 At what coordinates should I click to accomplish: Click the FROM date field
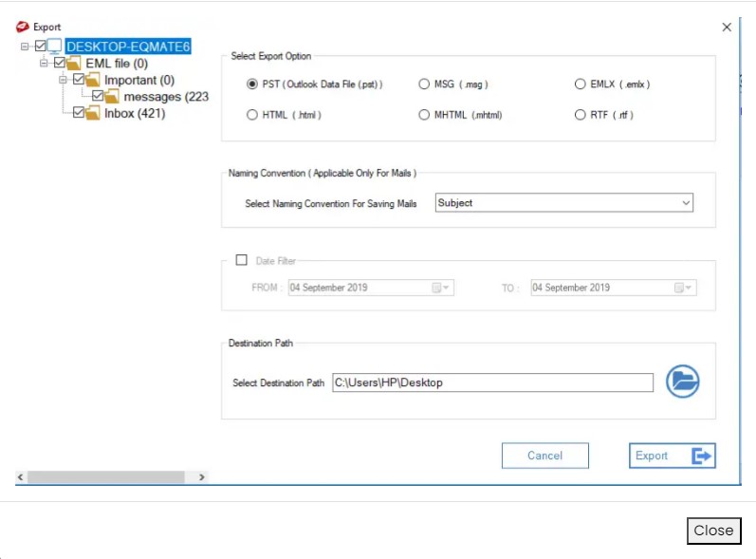point(371,288)
